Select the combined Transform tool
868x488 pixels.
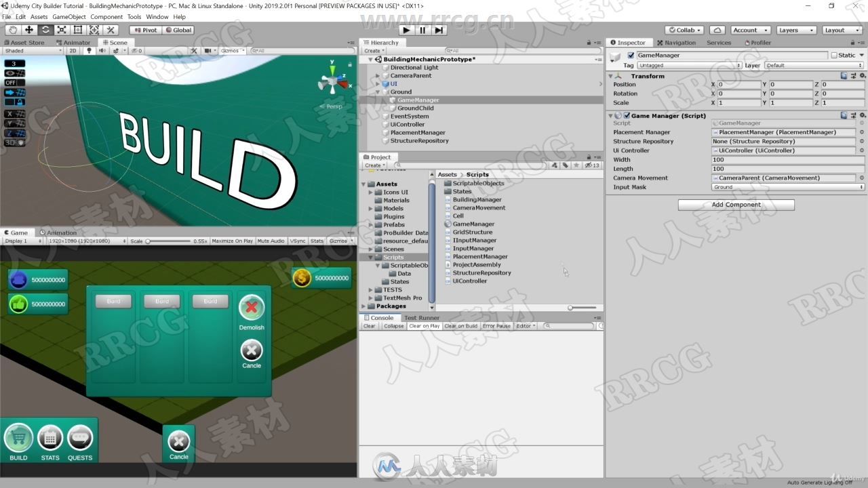click(x=94, y=30)
